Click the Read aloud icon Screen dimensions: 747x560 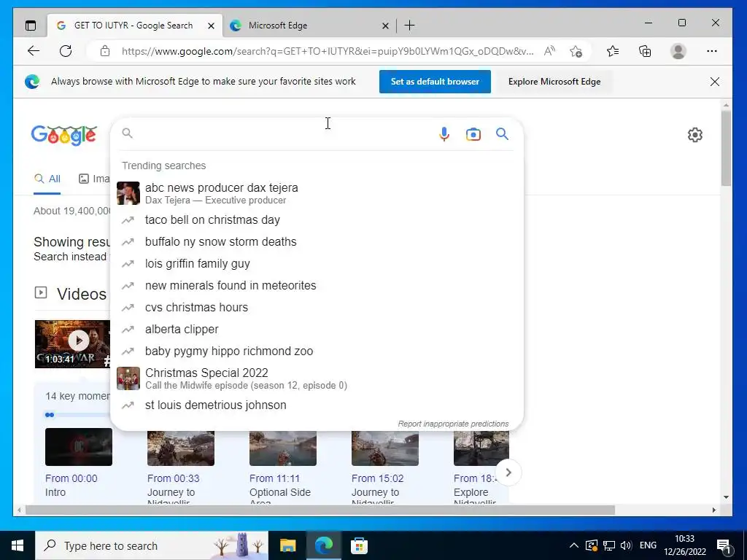pos(549,51)
